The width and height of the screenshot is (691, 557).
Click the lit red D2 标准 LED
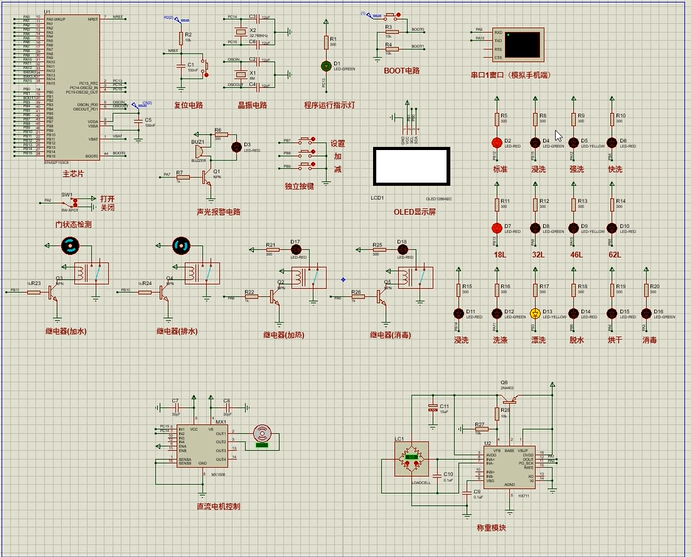pyautogui.click(x=495, y=142)
